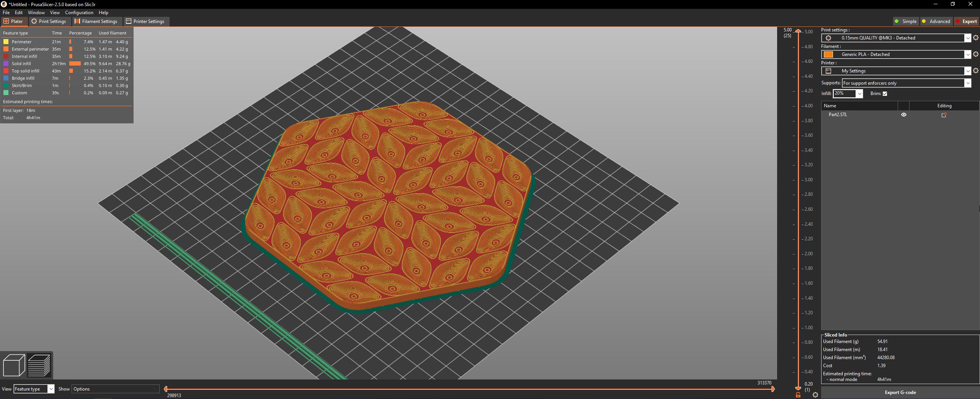Screen dimensions: 980x399
Task: Click the External perimeter legend row
Action: pos(67,49)
